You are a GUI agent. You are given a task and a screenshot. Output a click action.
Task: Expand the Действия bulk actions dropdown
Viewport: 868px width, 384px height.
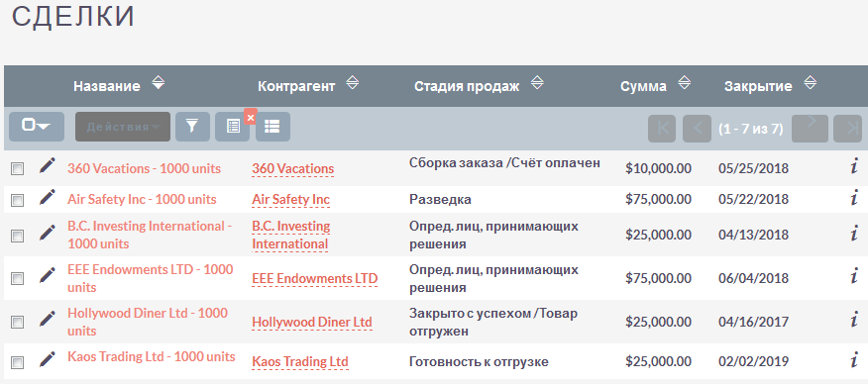tap(123, 127)
